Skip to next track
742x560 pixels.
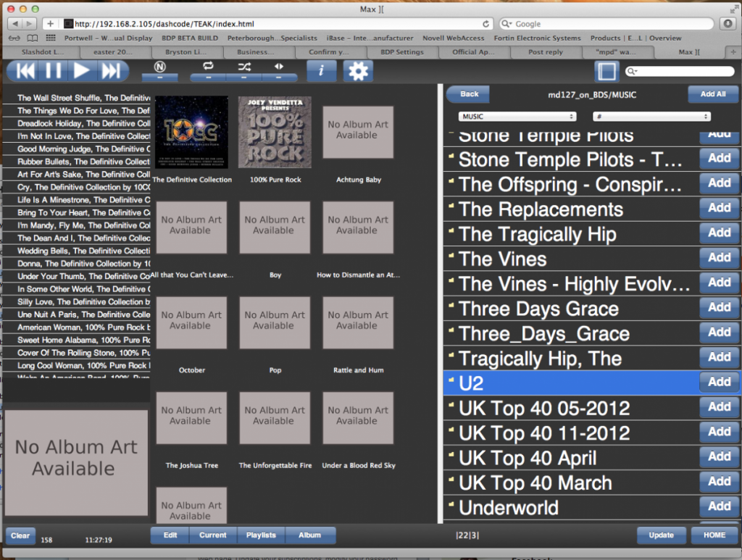point(111,71)
